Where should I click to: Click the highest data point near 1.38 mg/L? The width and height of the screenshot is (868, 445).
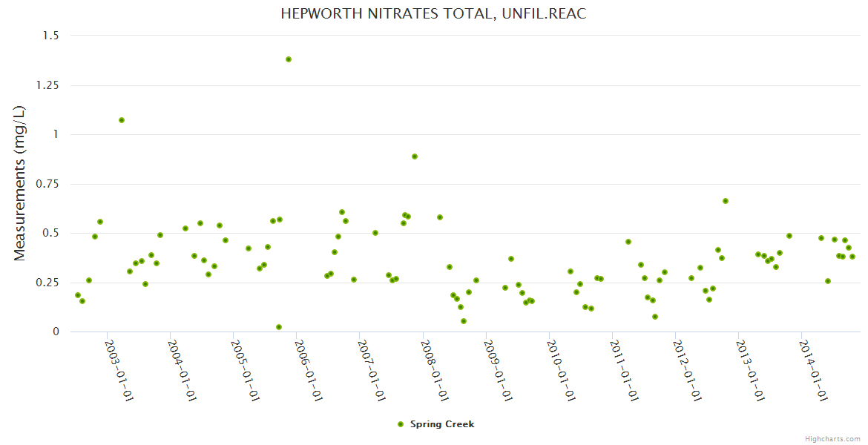click(x=289, y=59)
